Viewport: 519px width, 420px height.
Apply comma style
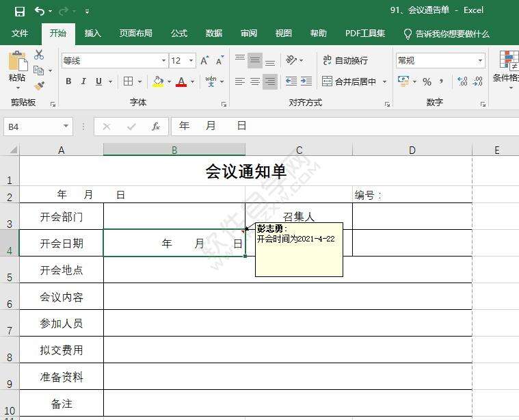tap(442, 81)
